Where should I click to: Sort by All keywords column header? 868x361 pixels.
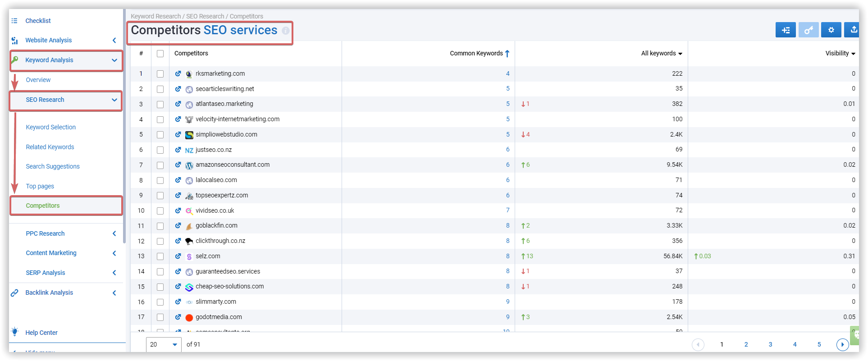tap(662, 53)
